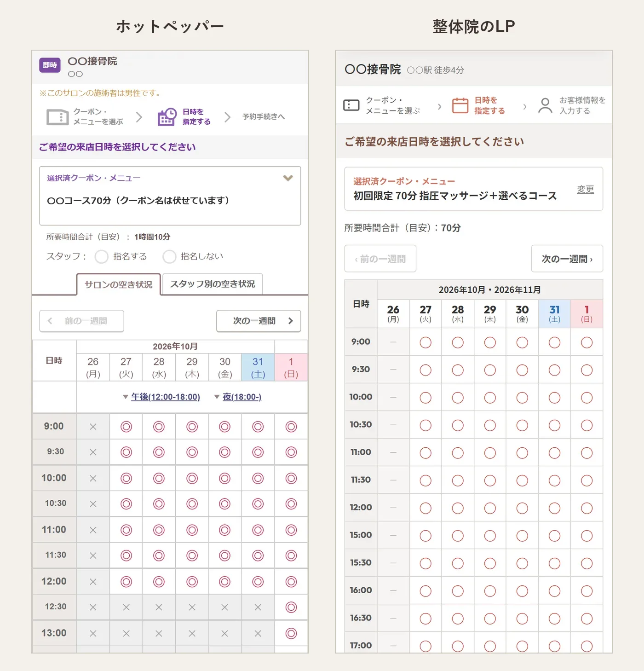Click the 31 (土) date header in ホットペッパー

click(x=258, y=367)
